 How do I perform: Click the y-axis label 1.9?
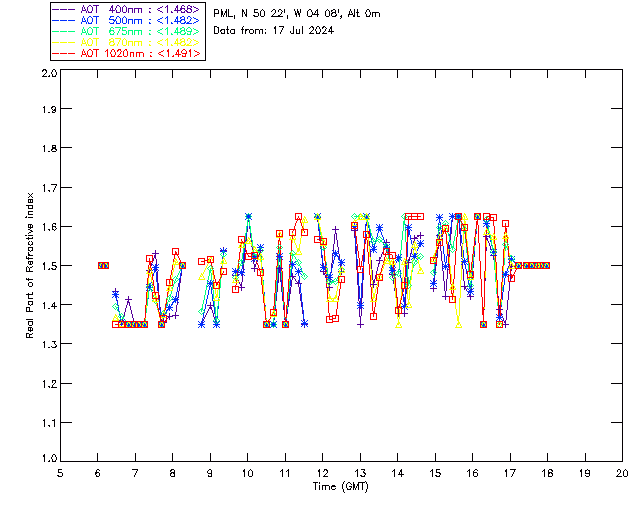tap(49, 109)
